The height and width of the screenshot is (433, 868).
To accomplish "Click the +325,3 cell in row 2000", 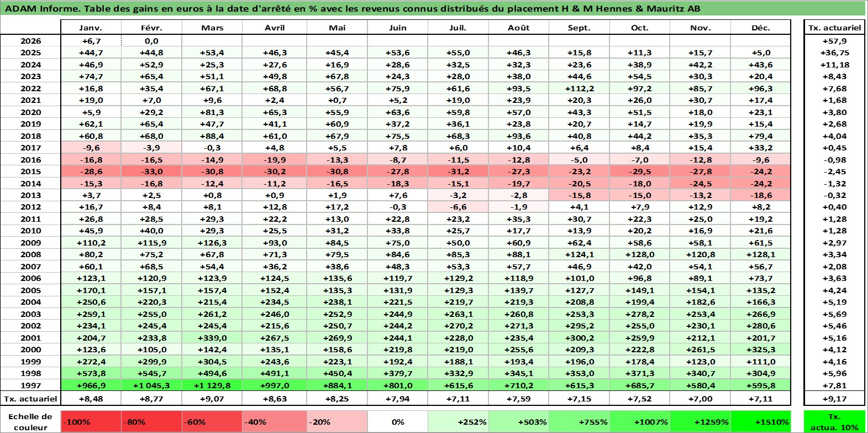I will [x=761, y=349].
